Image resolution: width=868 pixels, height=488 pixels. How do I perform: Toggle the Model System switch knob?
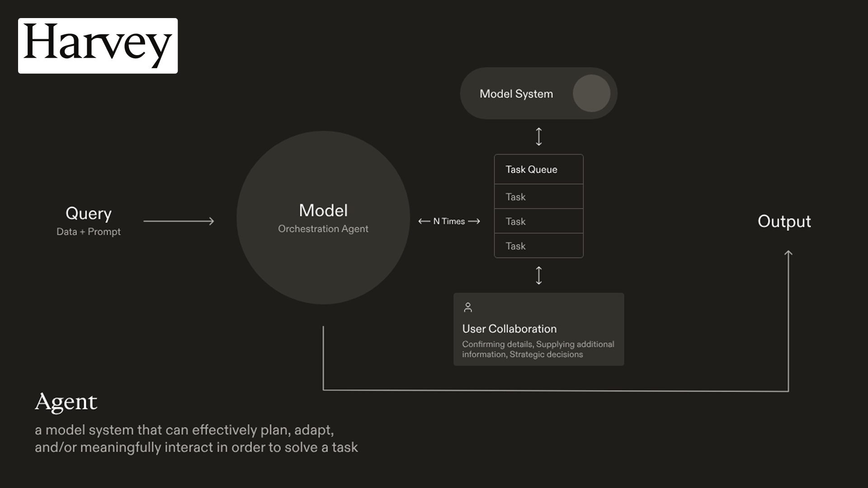click(x=591, y=94)
